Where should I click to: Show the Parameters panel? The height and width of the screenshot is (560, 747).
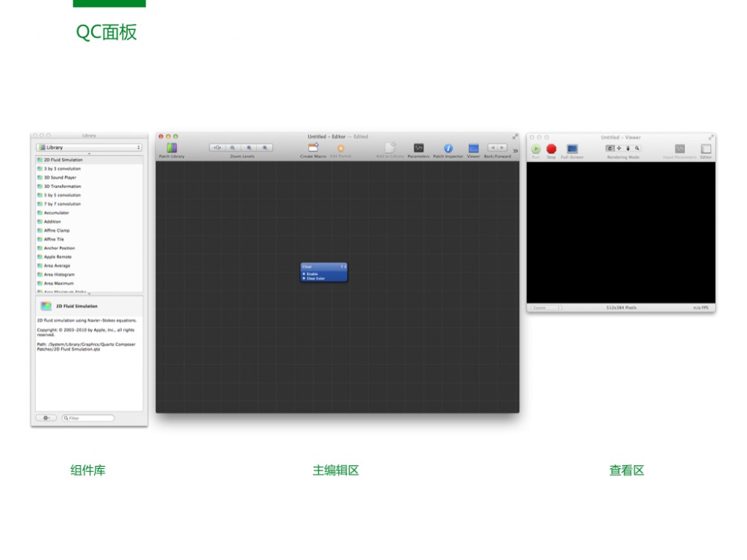point(418,149)
